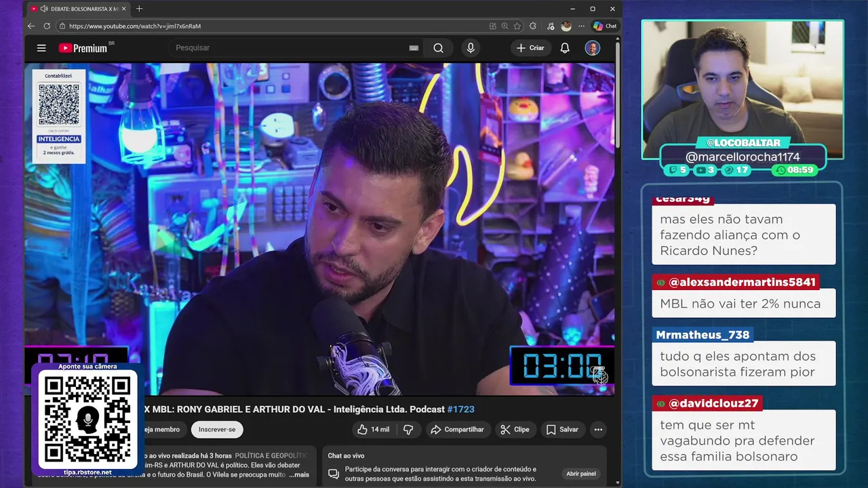Click the message tudo q eles apontam
Image resolution: width=868 pixels, height=488 pixels.
coord(744,364)
